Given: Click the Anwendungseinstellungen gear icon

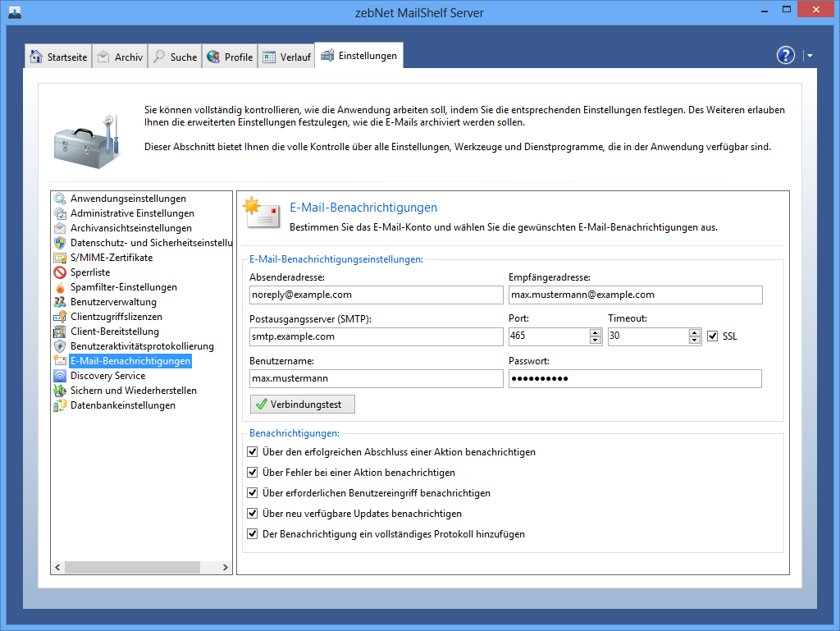Looking at the screenshot, I should 60,199.
